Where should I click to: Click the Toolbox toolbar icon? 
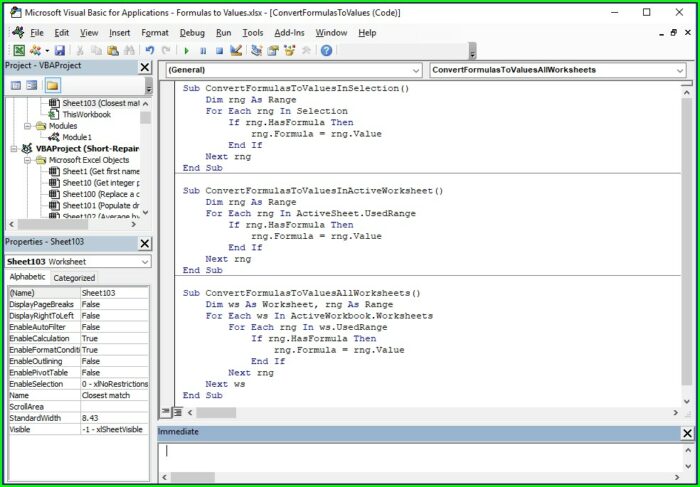click(x=306, y=50)
